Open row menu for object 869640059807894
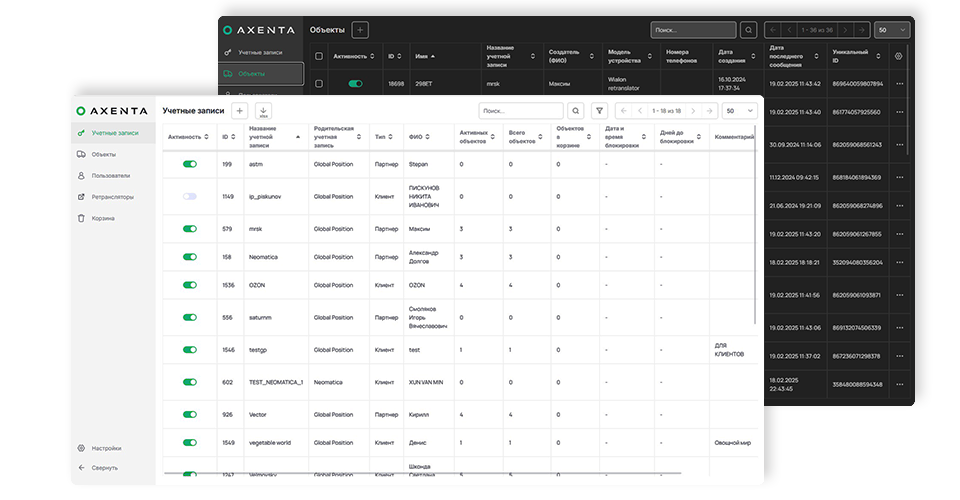The width and height of the screenshot is (960, 500). pyautogui.click(x=899, y=84)
